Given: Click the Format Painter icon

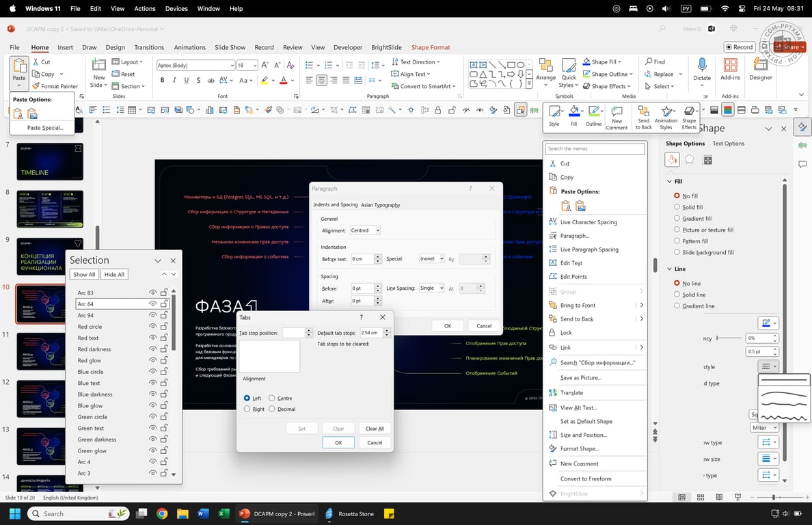Looking at the screenshot, I should point(36,86).
